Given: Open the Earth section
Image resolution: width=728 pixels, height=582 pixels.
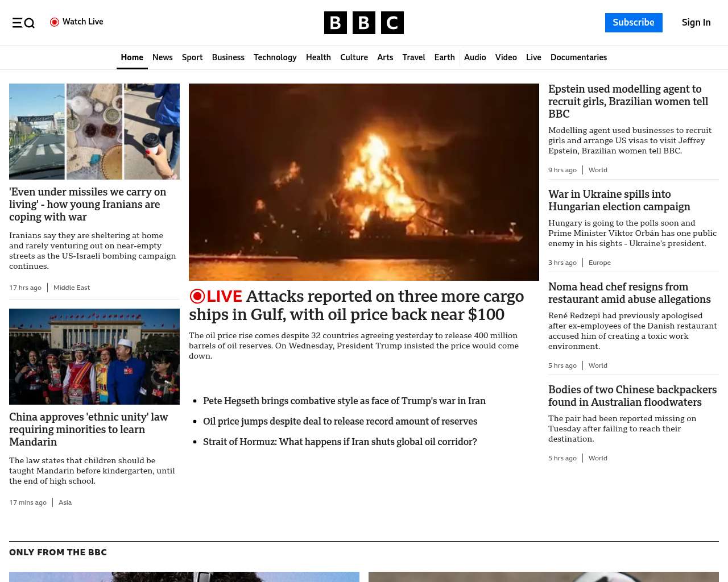Looking at the screenshot, I should coord(445,57).
